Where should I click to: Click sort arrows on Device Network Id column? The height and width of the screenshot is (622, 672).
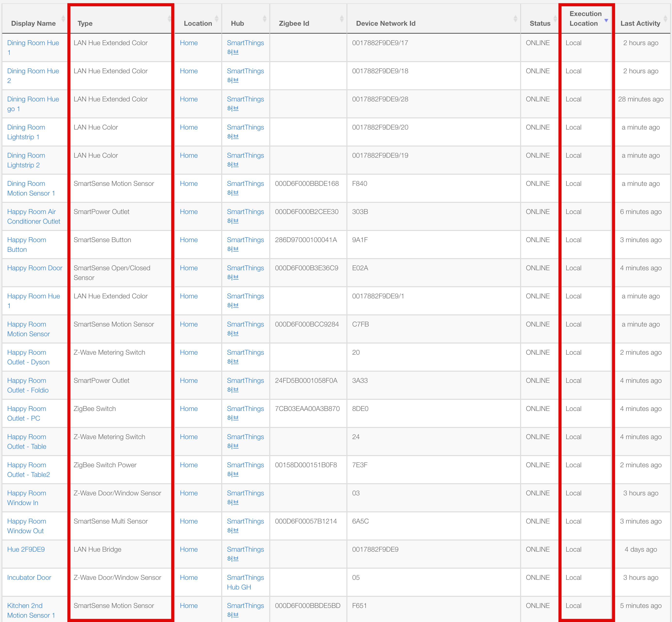(515, 19)
